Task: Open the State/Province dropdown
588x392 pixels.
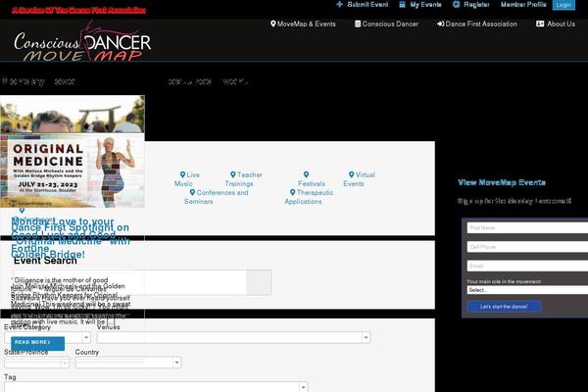Action: click(36, 363)
